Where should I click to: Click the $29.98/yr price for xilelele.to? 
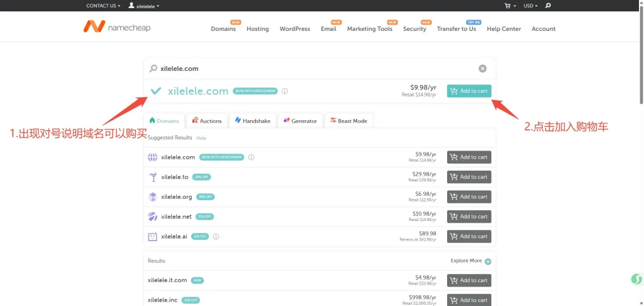[x=425, y=174]
